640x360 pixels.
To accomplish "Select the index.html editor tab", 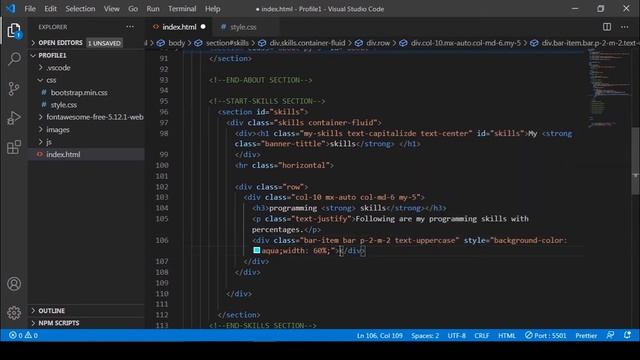I will [x=179, y=27].
